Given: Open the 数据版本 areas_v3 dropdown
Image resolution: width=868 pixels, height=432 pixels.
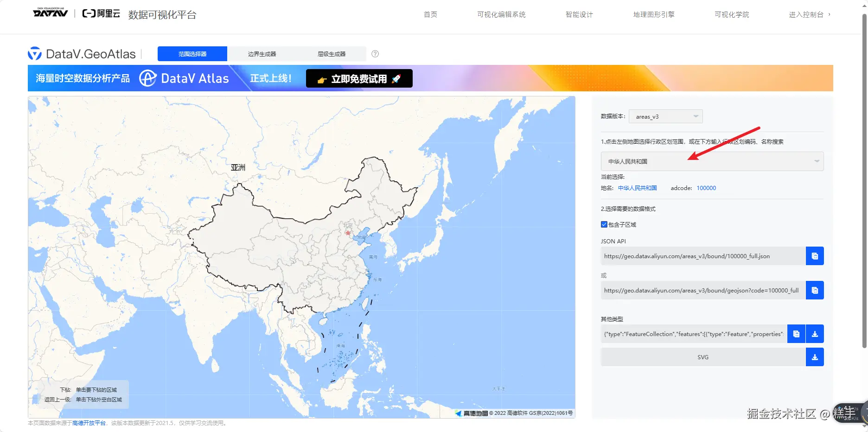Looking at the screenshot, I should click(666, 116).
